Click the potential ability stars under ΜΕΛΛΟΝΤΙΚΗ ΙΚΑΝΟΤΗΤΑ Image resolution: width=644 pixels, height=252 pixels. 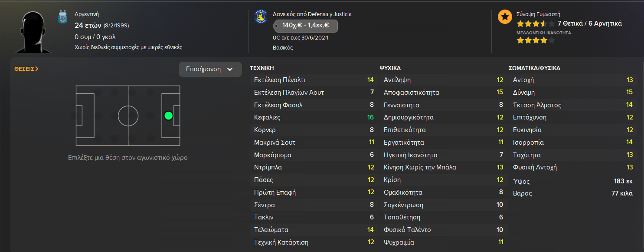pyautogui.click(x=536, y=40)
